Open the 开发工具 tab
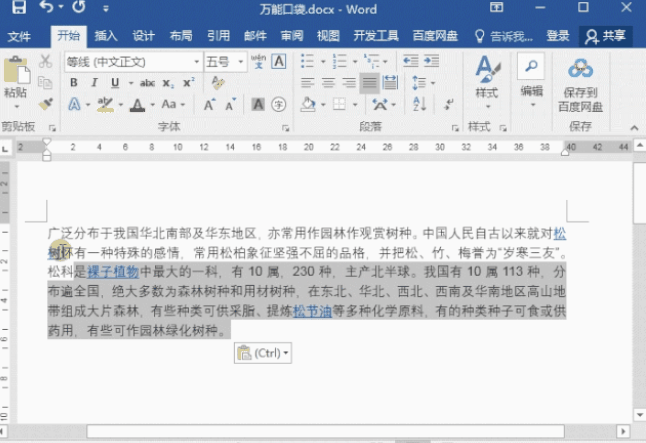This screenshot has height=443, width=646. click(x=376, y=36)
